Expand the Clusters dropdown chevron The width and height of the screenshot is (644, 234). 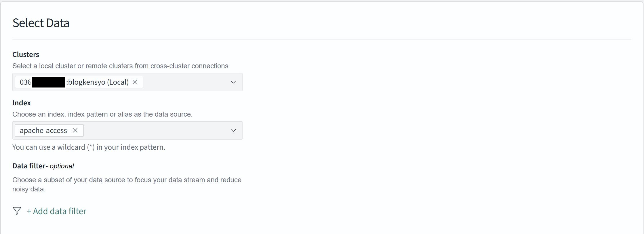(x=233, y=82)
